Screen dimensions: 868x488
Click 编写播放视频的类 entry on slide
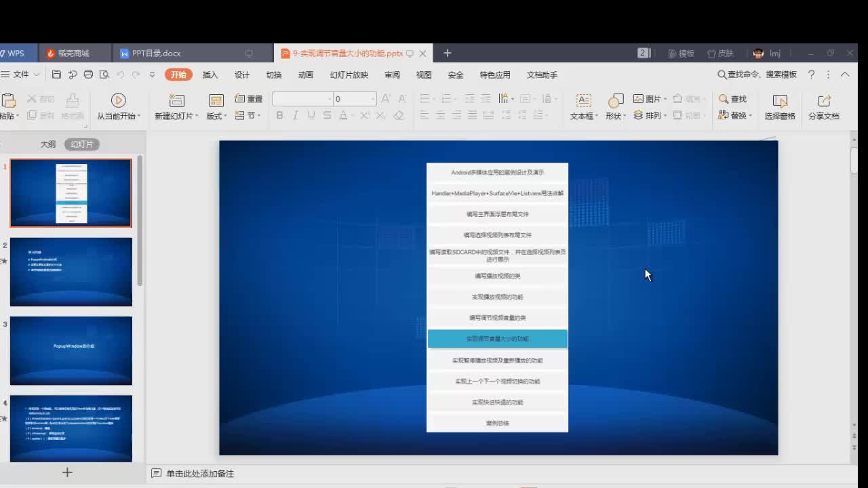tap(497, 276)
